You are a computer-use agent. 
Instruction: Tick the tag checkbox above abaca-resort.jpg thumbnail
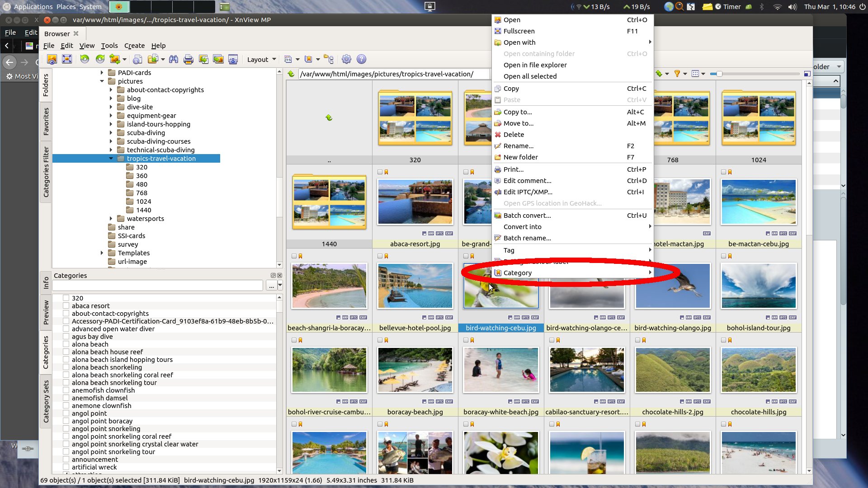coord(380,172)
